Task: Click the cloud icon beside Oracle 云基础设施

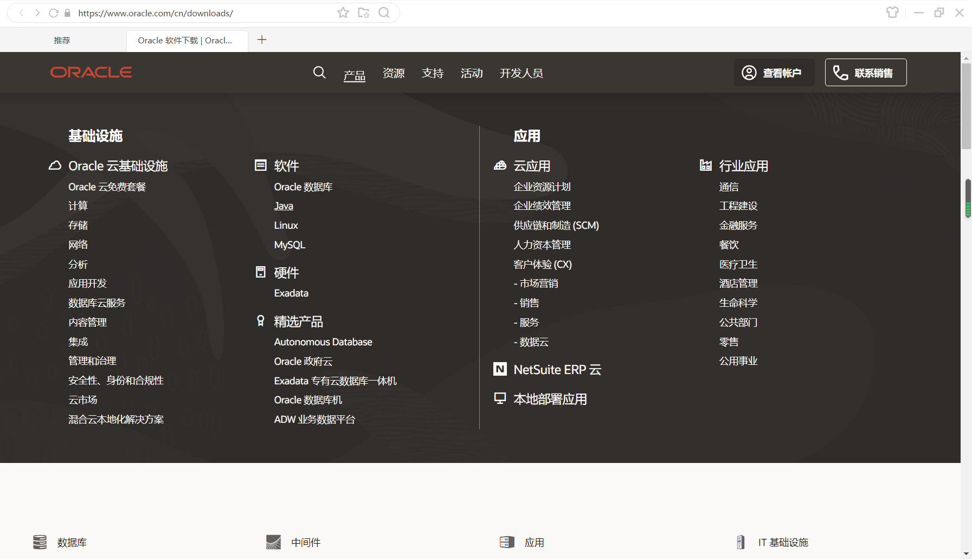Action: (x=55, y=165)
